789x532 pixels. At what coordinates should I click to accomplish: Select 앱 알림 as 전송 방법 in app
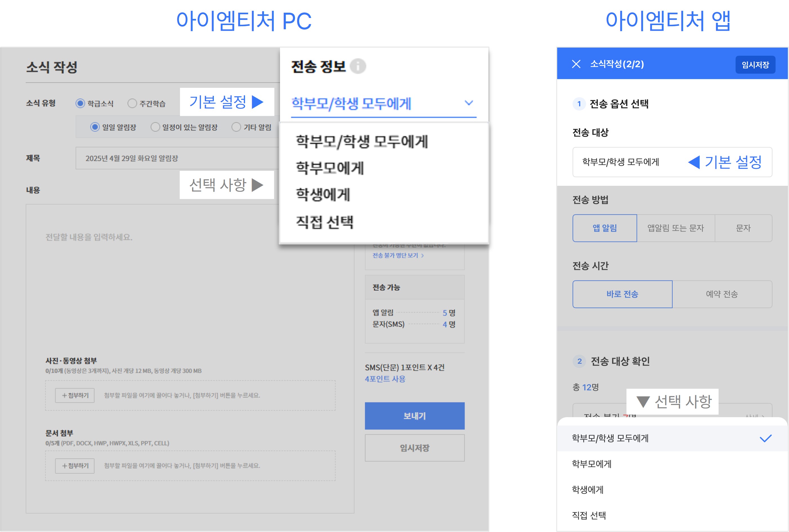tap(605, 228)
